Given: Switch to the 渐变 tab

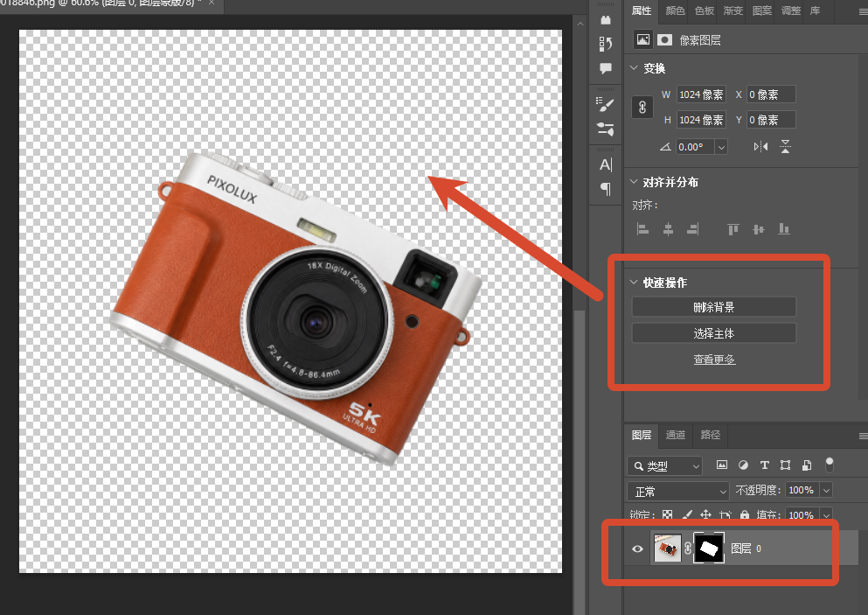Looking at the screenshot, I should tap(733, 11).
